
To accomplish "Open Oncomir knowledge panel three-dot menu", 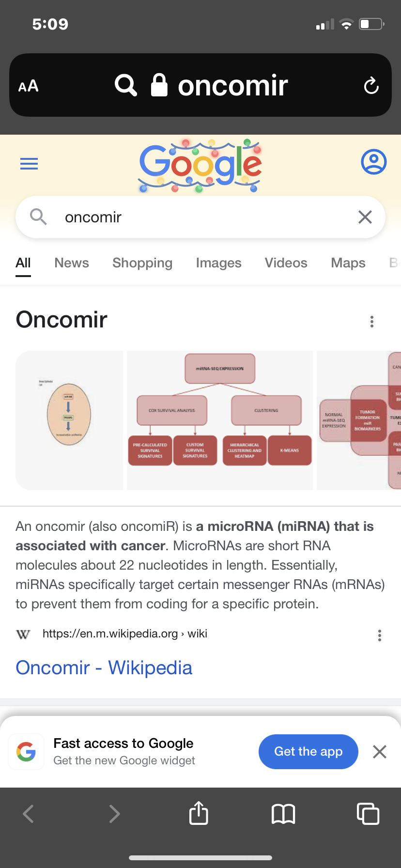I will (372, 322).
